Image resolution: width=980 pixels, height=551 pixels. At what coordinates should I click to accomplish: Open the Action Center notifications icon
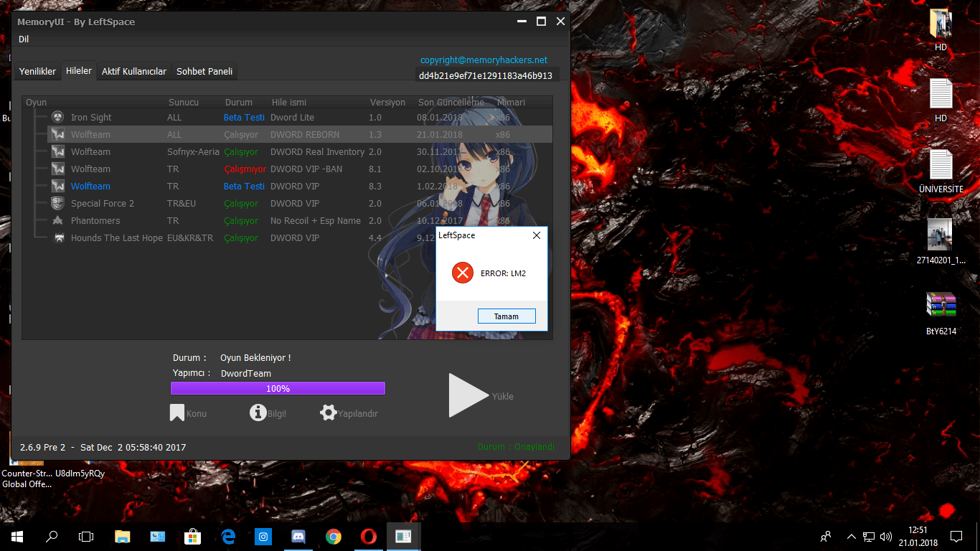click(x=956, y=536)
